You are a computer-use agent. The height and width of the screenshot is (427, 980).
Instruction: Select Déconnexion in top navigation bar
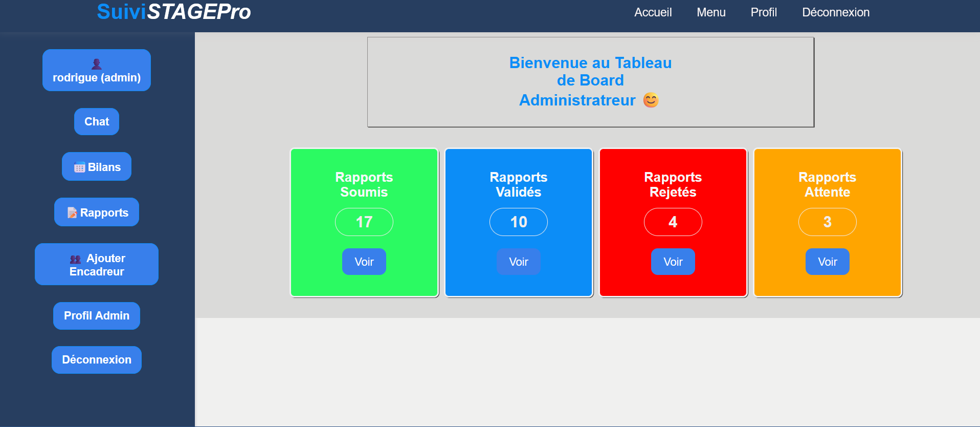point(836,12)
